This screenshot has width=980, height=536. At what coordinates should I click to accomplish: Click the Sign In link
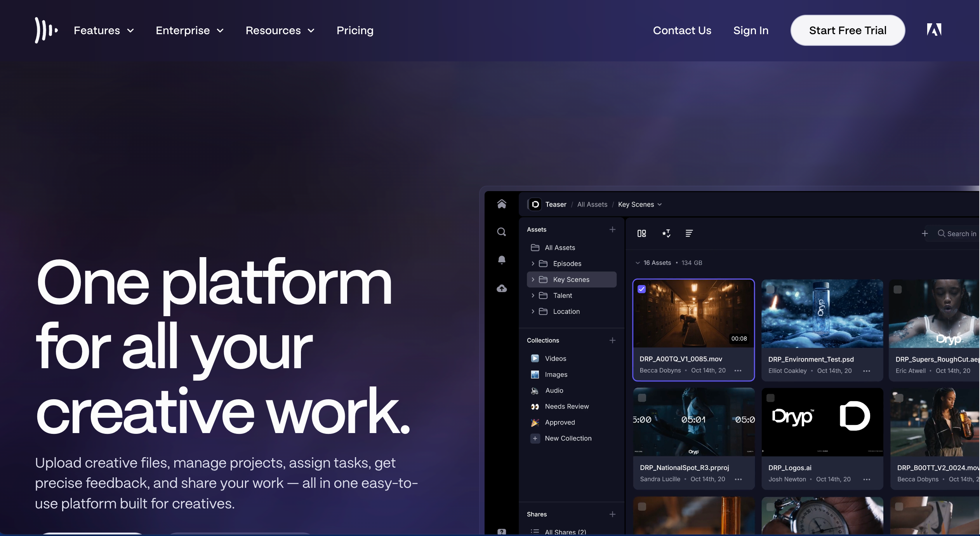[x=751, y=30]
